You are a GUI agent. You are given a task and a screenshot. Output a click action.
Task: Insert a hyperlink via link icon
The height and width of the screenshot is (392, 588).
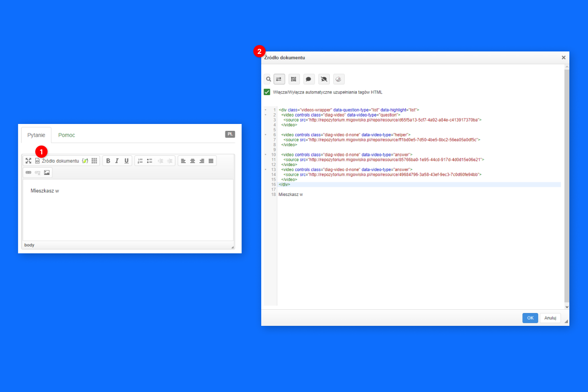click(x=28, y=172)
